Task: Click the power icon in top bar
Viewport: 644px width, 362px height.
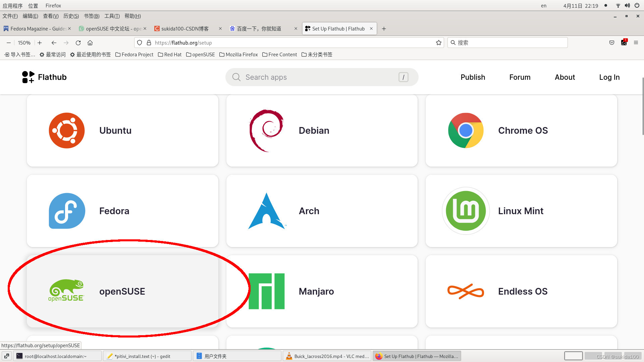Action: pyautogui.click(x=637, y=5)
